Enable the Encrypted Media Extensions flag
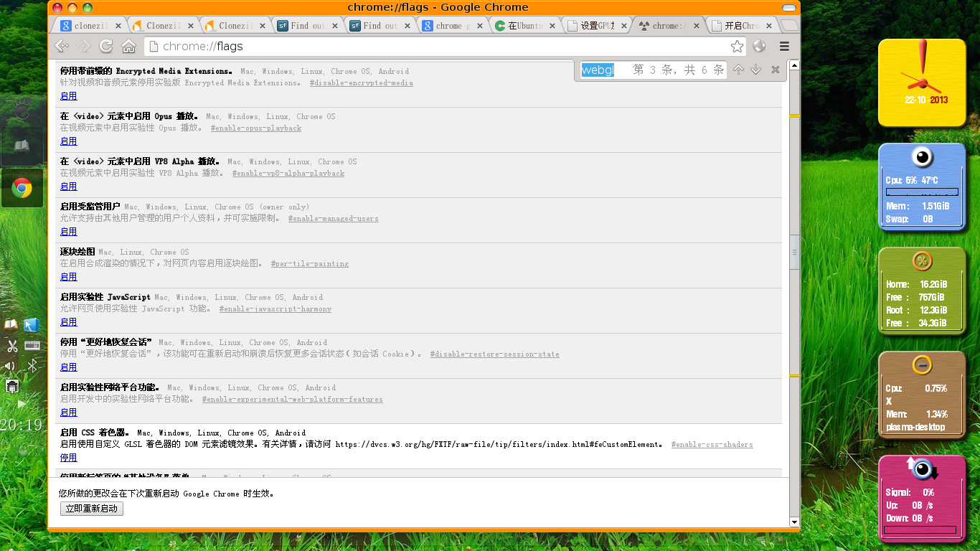This screenshot has height=551, width=980. coord(69,95)
